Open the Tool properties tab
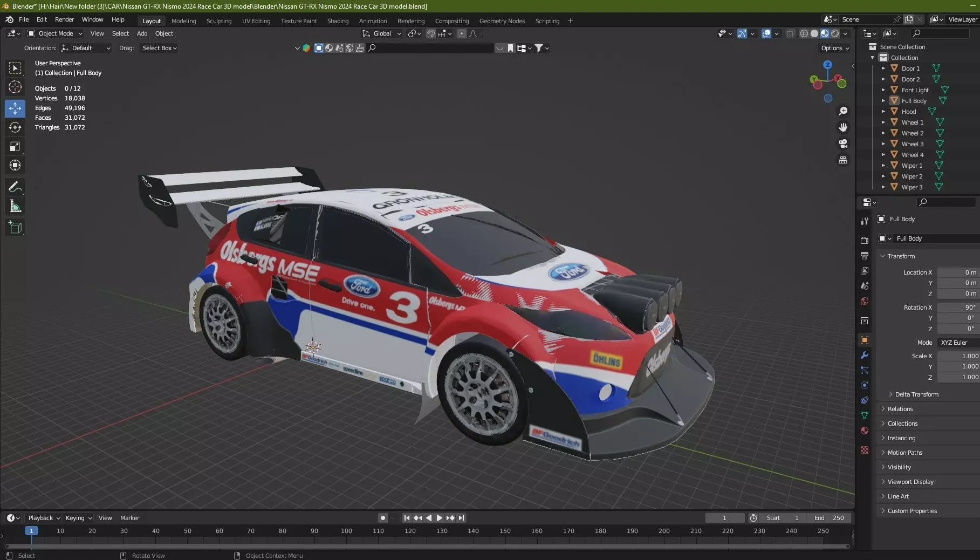 click(x=865, y=221)
